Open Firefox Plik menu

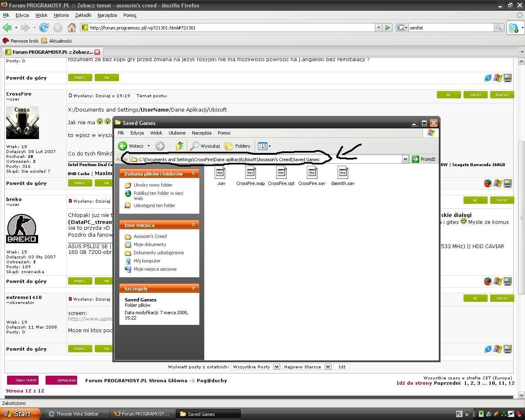click(6, 15)
